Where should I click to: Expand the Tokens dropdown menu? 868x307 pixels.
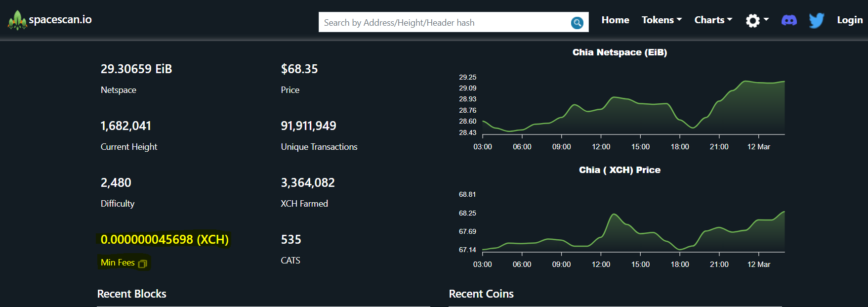pyautogui.click(x=661, y=20)
